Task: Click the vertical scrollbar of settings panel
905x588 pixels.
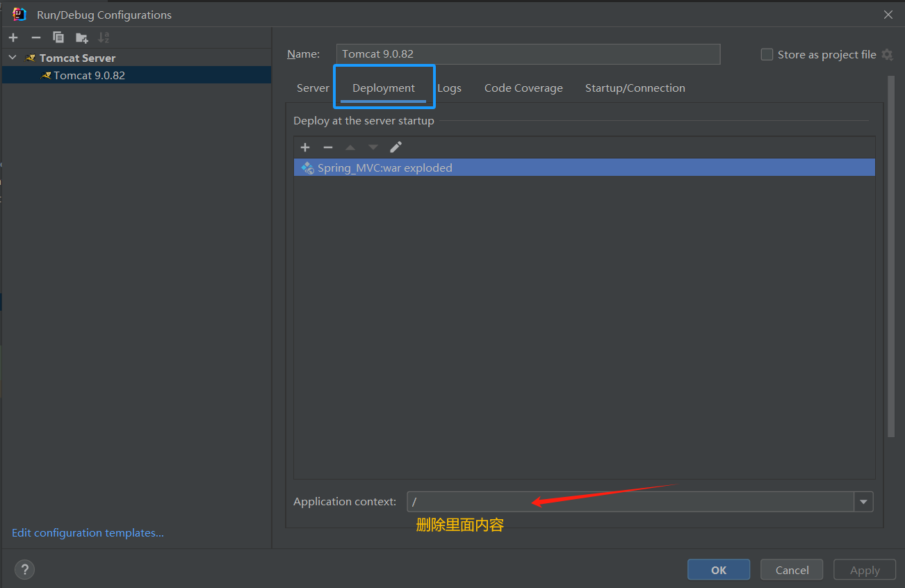Action: tap(892, 256)
